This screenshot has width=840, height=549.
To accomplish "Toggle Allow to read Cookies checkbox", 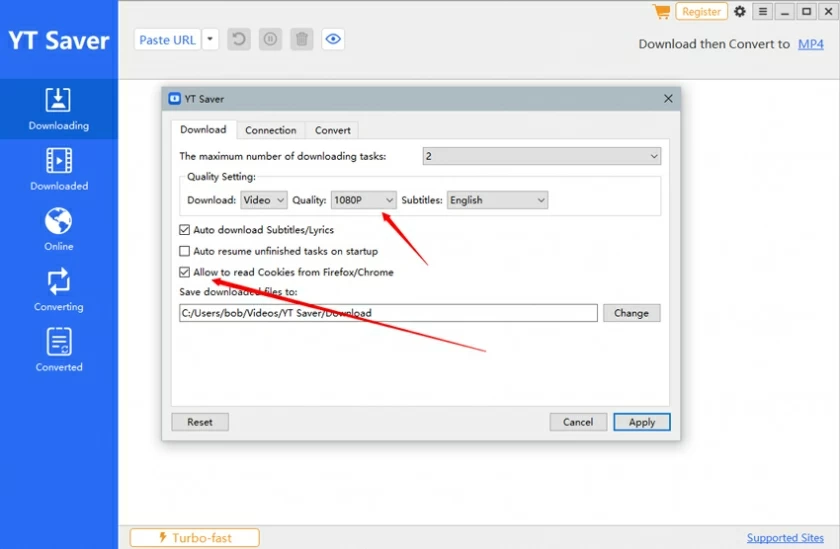I will click(x=184, y=272).
